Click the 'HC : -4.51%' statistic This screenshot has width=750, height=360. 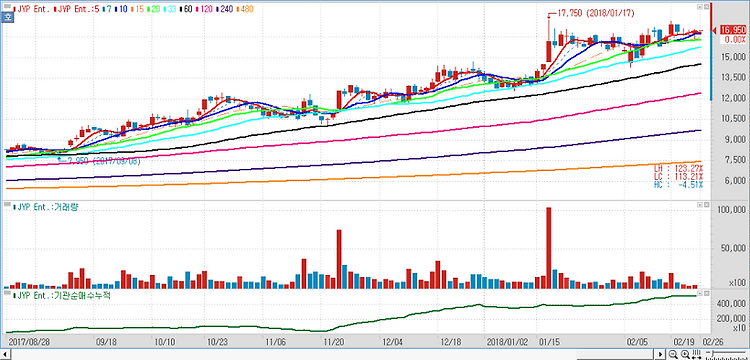[x=678, y=185]
